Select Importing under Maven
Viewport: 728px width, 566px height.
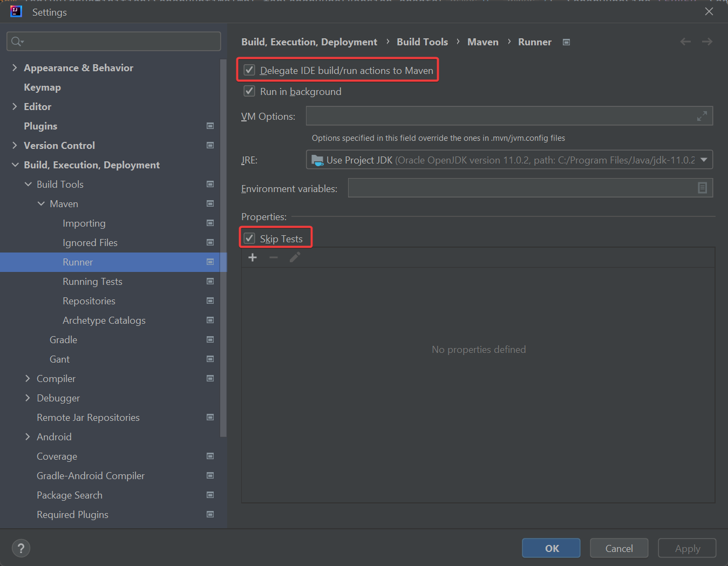[x=84, y=223]
